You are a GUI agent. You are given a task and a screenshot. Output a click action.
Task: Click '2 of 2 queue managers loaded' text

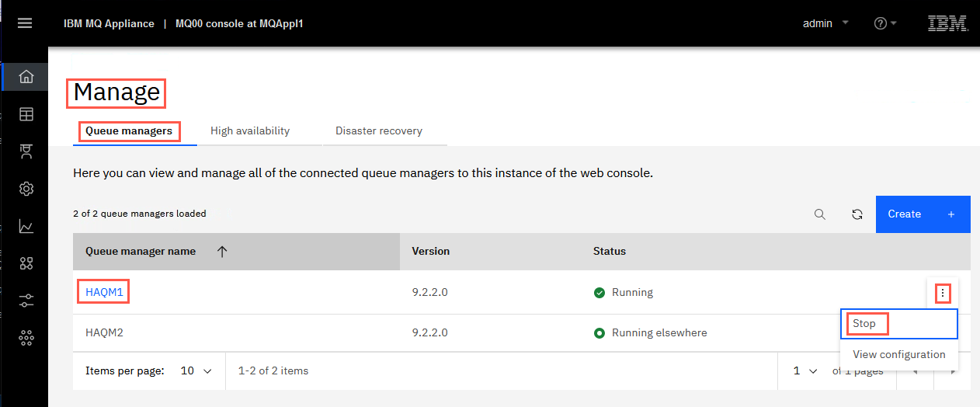coord(140,214)
